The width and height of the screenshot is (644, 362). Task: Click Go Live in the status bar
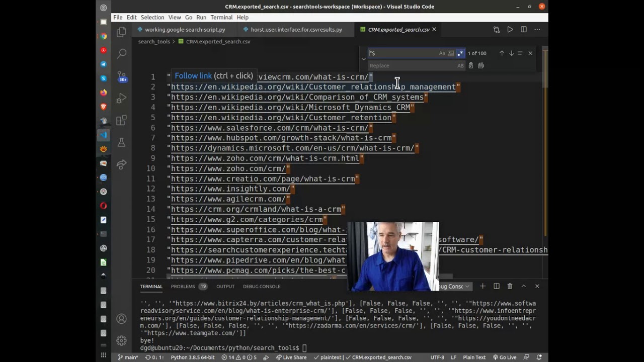(x=504, y=357)
